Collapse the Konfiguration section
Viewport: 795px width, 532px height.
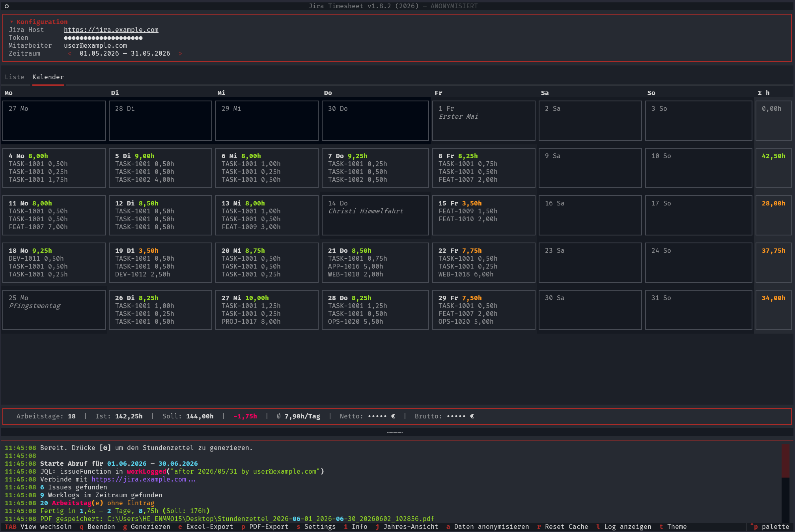point(38,22)
